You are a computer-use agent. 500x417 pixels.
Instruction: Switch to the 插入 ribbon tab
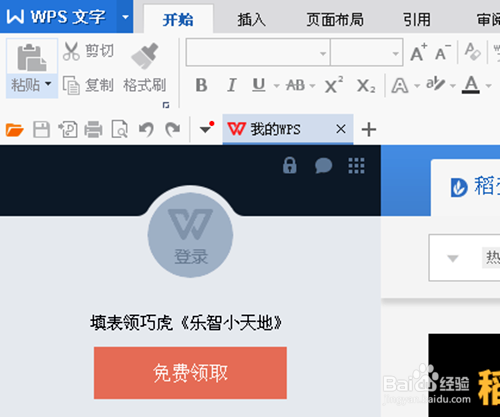coord(251,20)
